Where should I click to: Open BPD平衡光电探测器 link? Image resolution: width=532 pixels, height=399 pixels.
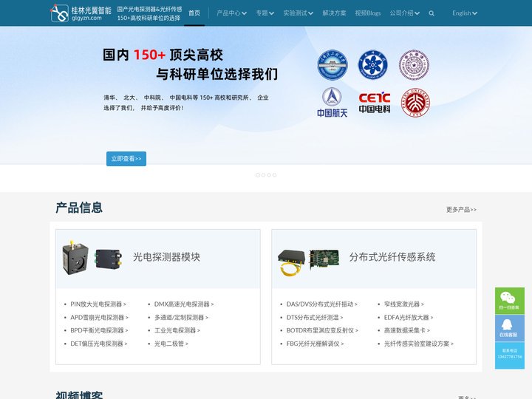point(99,330)
